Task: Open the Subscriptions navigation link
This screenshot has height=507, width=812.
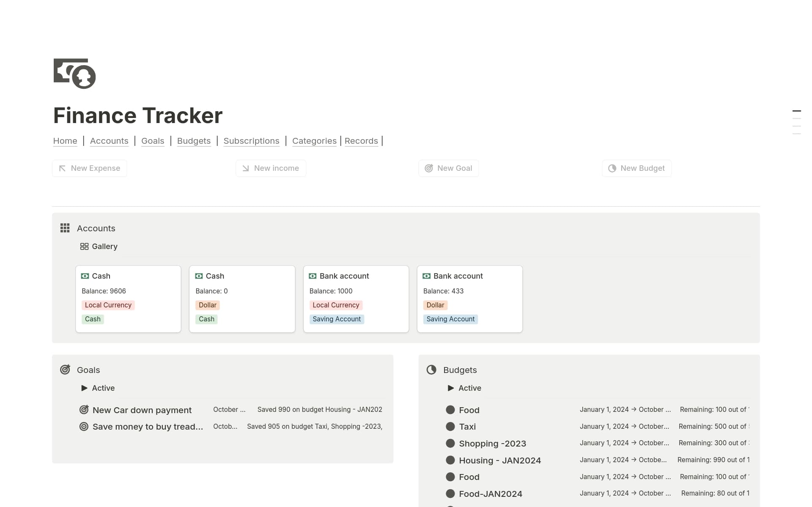Action: 251,141
